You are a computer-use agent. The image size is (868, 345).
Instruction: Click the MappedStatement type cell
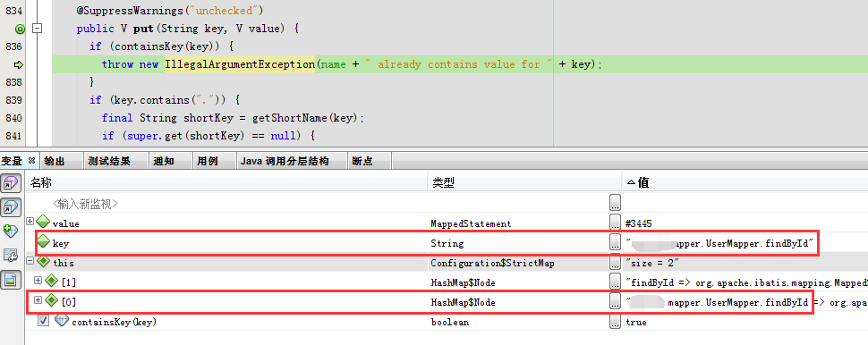[x=471, y=224]
